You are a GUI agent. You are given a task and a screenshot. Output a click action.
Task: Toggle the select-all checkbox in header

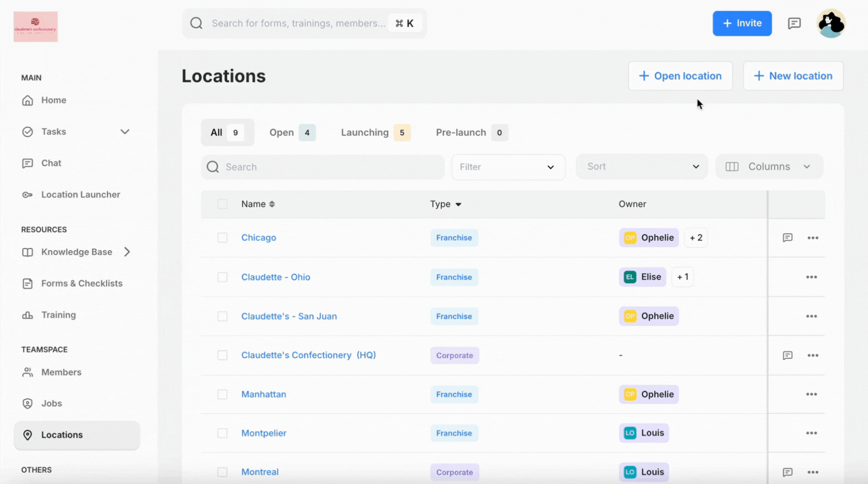pyautogui.click(x=222, y=204)
